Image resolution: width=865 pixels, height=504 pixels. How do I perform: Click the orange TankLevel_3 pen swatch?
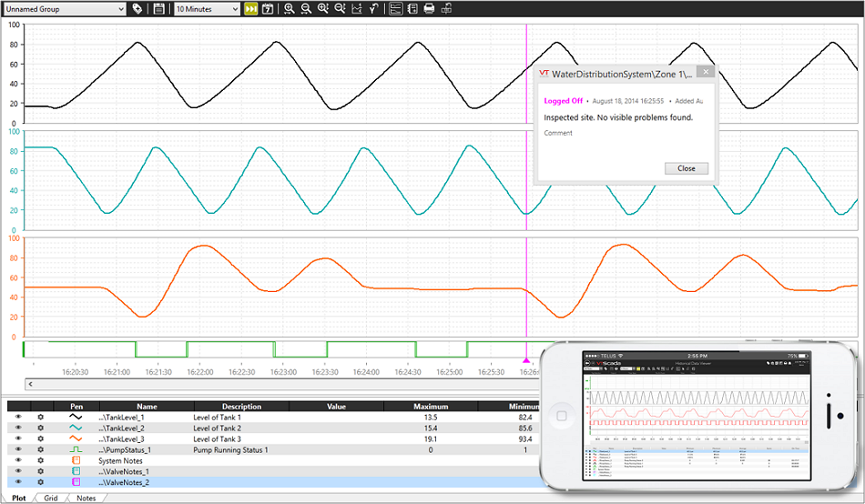tap(76, 438)
